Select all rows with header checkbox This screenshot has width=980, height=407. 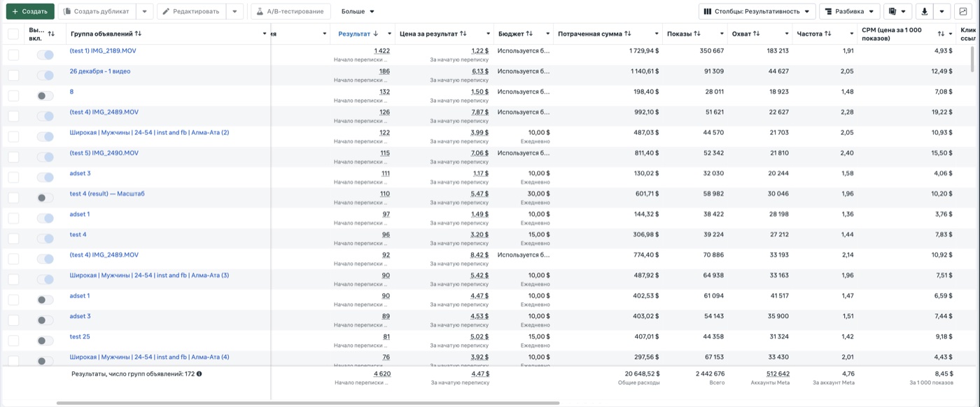(x=13, y=34)
